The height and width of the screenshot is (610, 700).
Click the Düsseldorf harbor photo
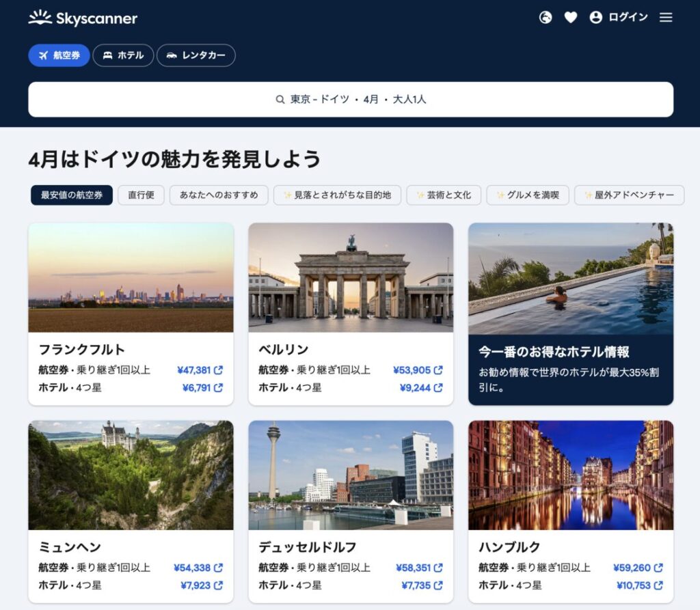point(350,475)
